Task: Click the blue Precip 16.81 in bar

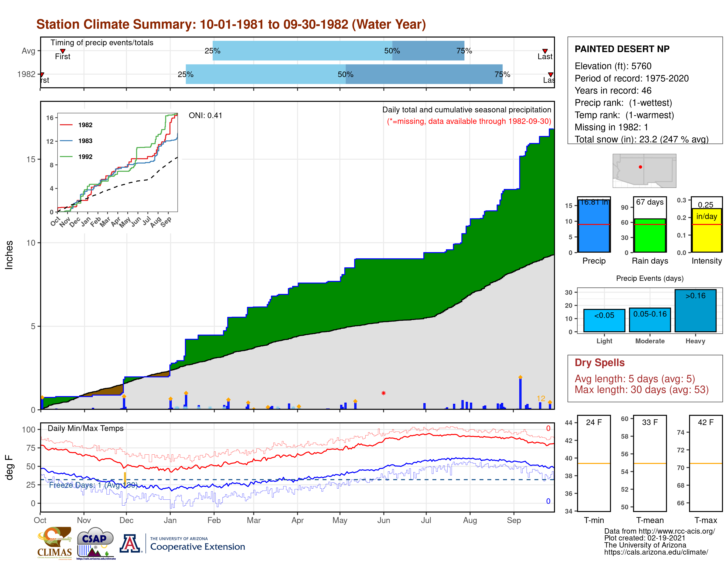Action: [594, 226]
